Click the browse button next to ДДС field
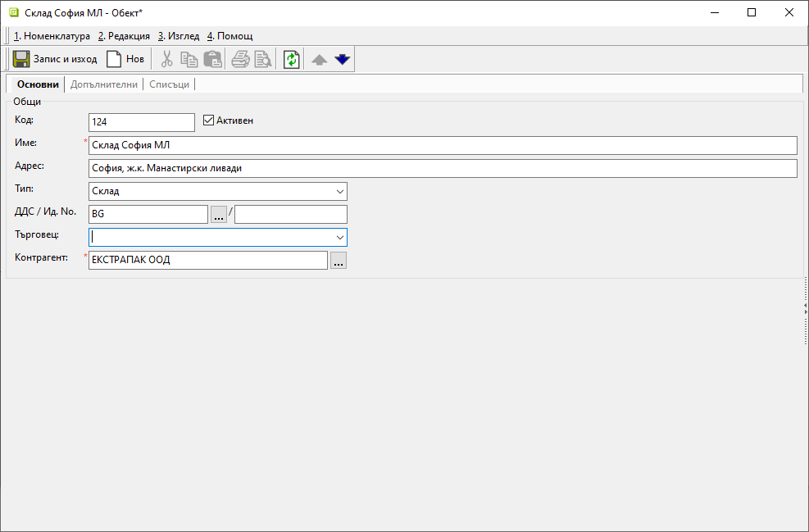 [x=219, y=214]
